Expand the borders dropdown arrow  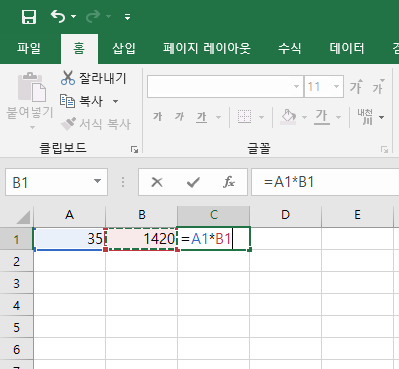pos(261,117)
